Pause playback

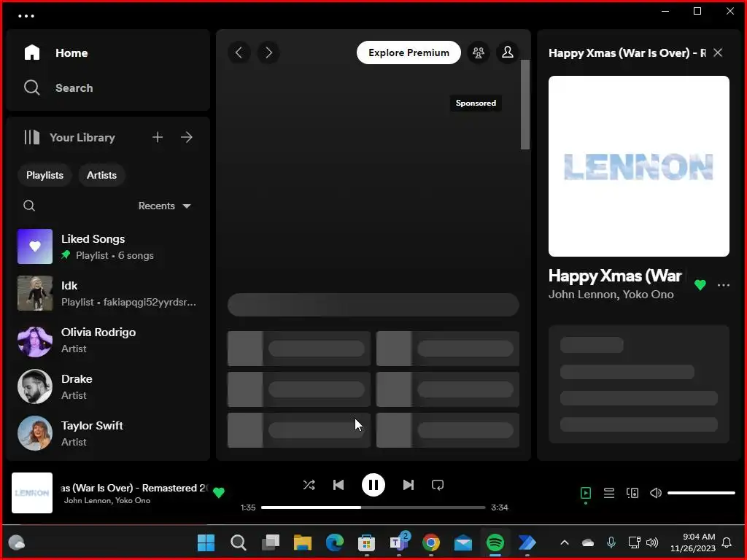(x=373, y=485)
